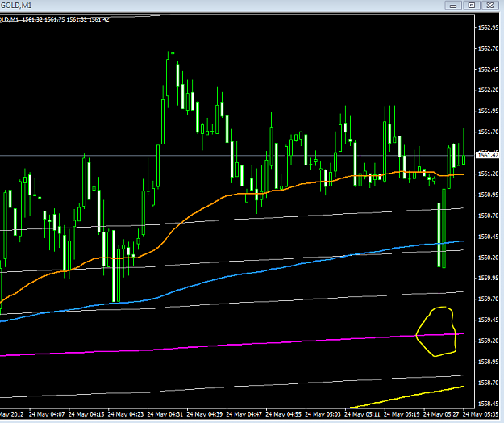Click the 1559.70 price scale label

click(488, 299)
